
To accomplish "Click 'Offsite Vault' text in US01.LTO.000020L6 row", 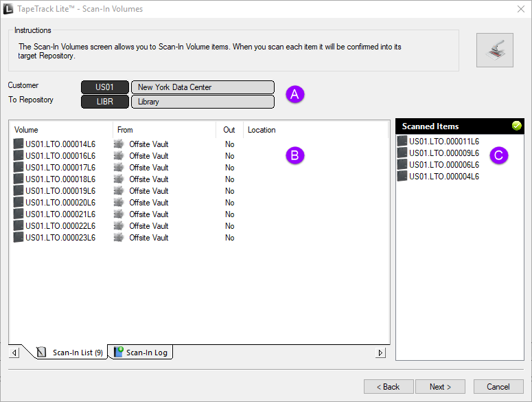I will point(148,202).
